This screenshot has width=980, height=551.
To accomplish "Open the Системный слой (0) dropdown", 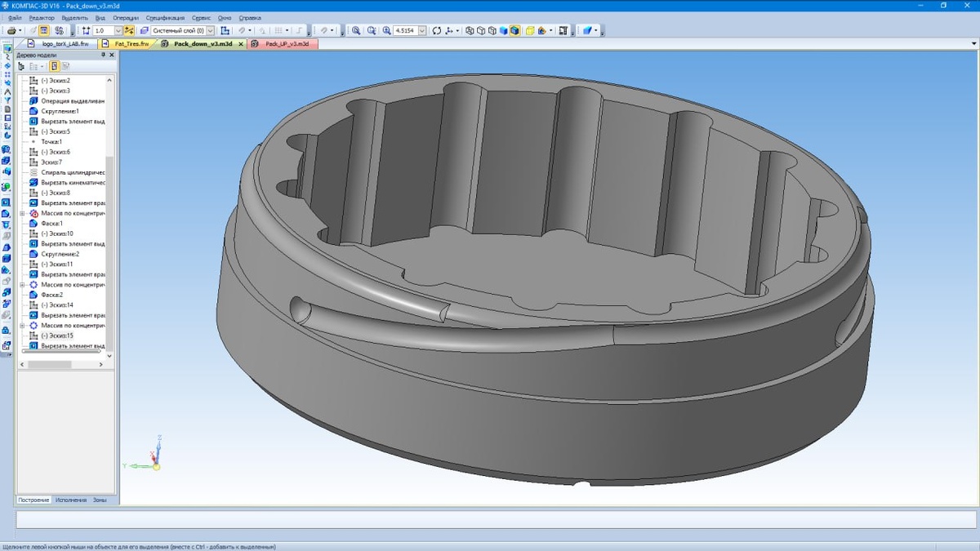I will coord(209,31).
